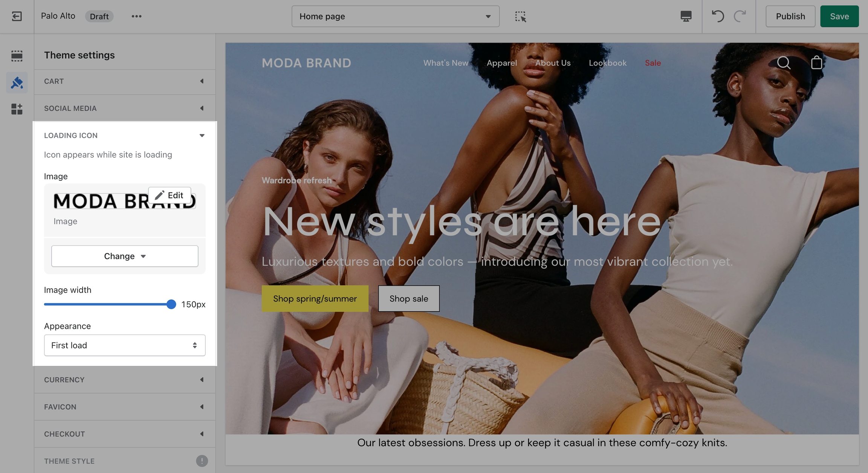Click the undo arrow icon
This screenshot has width=868, height=473.
717,16
